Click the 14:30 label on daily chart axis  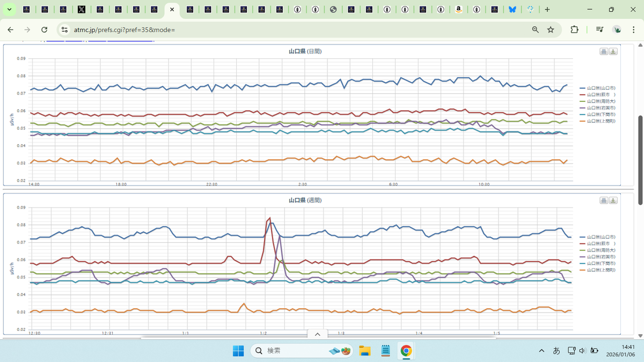click(x=34, y=184)
